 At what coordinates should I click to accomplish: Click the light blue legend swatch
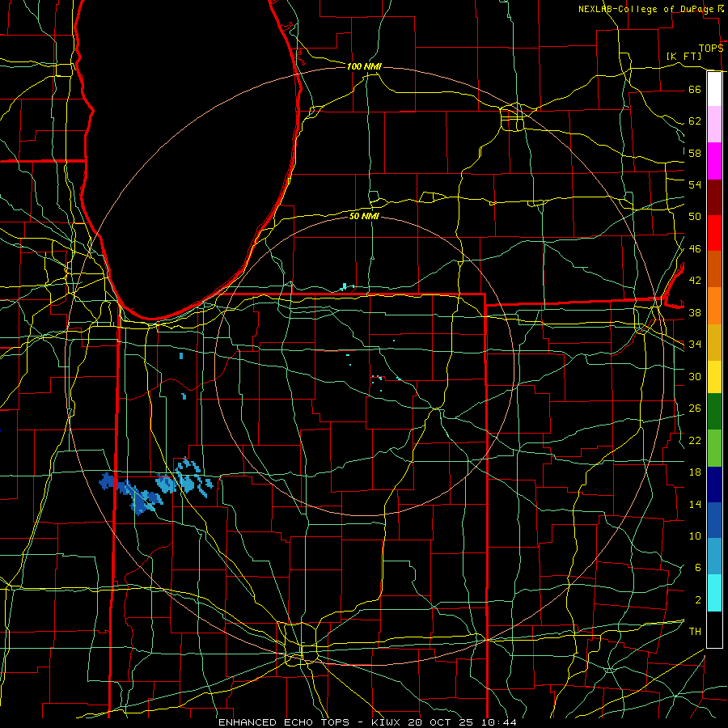[x=714, y=557]
